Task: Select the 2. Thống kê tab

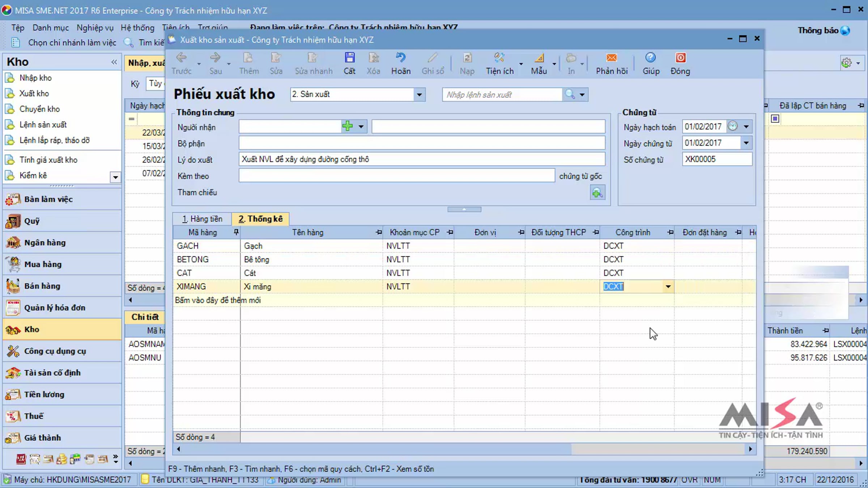Action: pyautogui.click(x=260, y=219)
